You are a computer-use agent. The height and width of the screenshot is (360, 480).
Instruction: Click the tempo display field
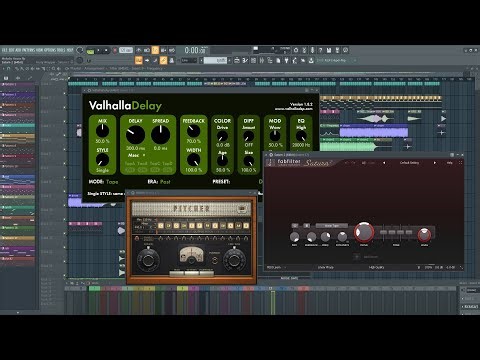coord(126,50)
